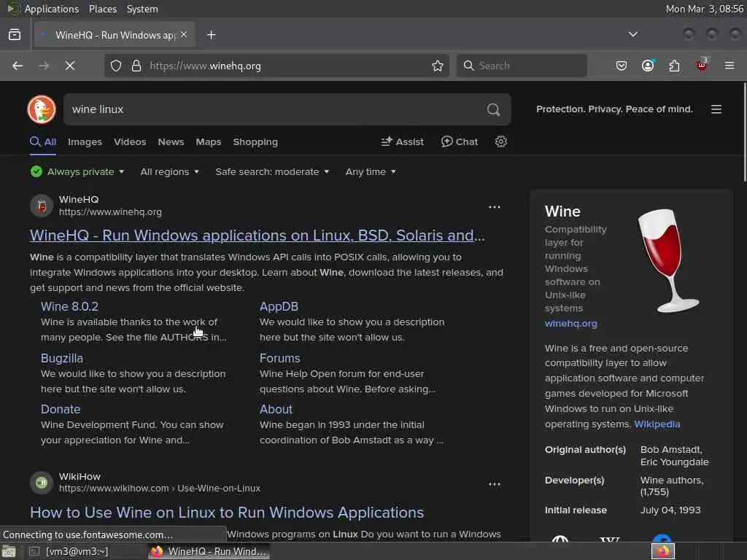Expand Safe search: moderate dropdown
This screenshot has height=560, width=747.
pyautogui.click(x=272, y=171)
